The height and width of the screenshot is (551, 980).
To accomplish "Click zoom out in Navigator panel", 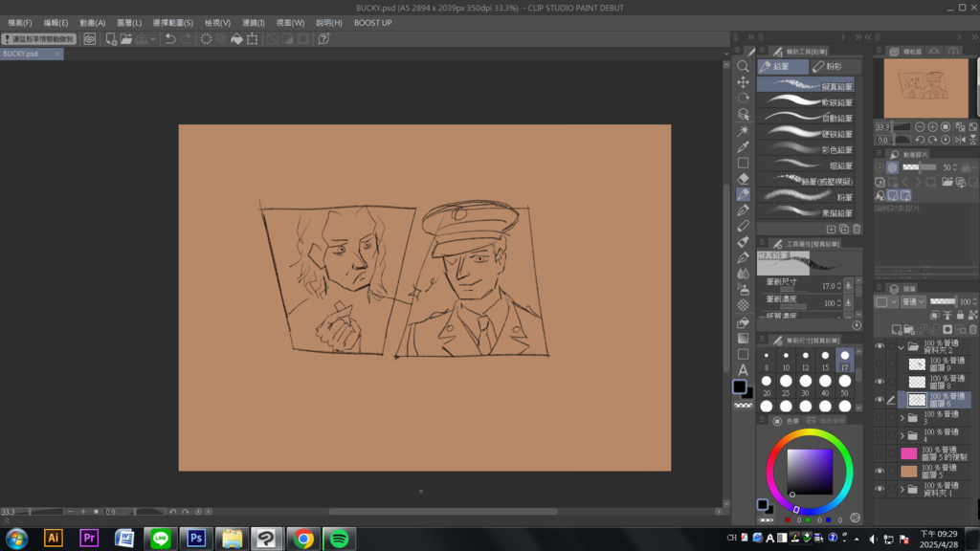I will click(x=920, y=127).
